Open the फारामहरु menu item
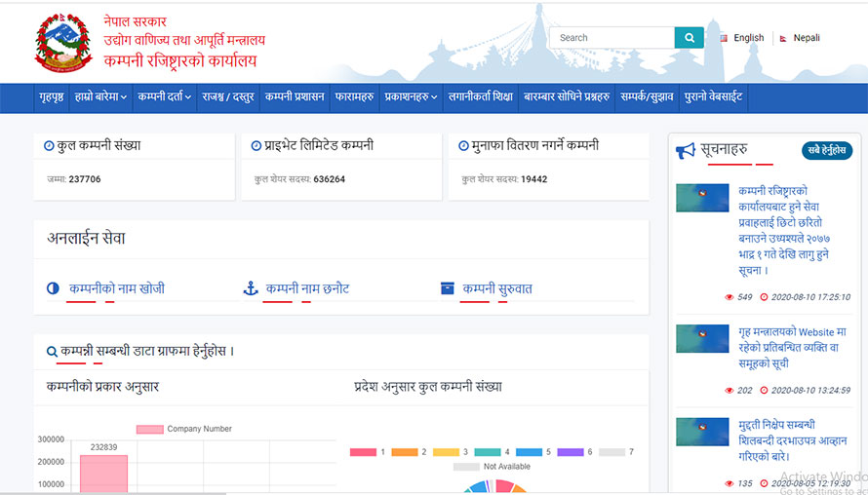Viewport: 868px width, 495px height. [355, 97]
